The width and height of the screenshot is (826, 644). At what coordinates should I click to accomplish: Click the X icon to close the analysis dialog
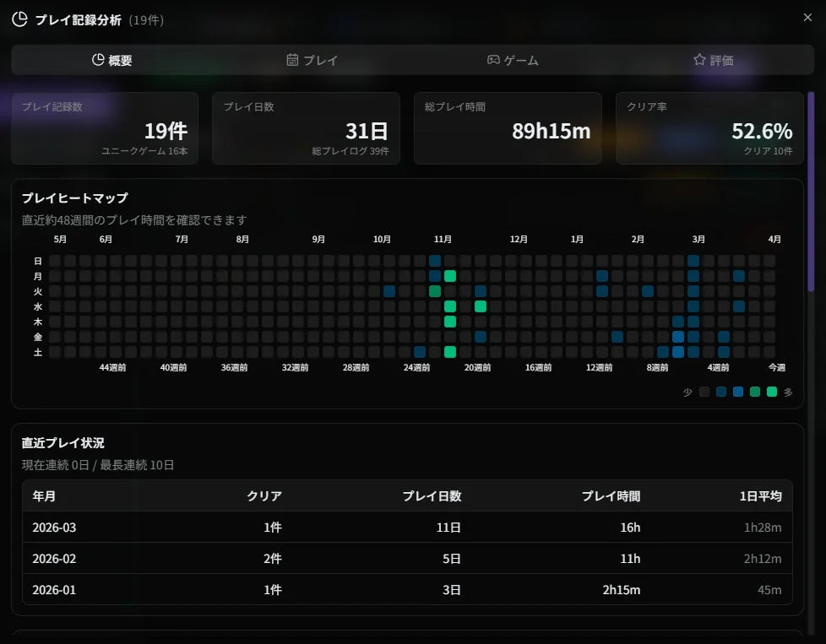click(x=807, y=17)
